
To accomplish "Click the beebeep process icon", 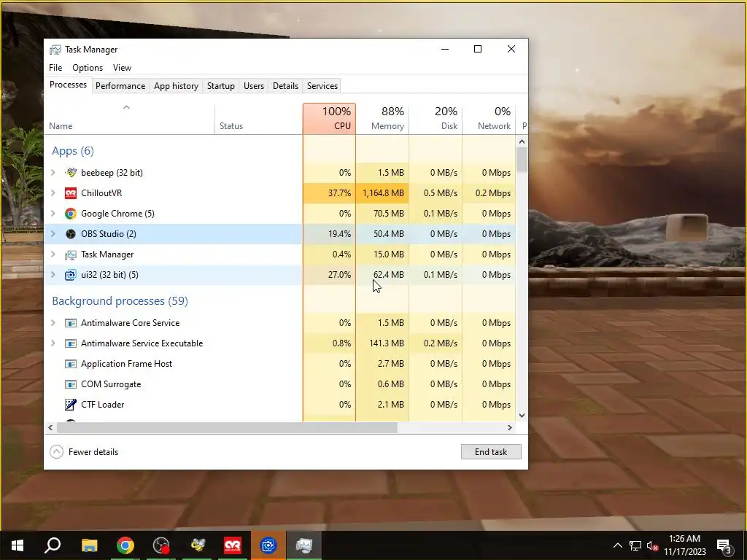I will tap(71, 172).
